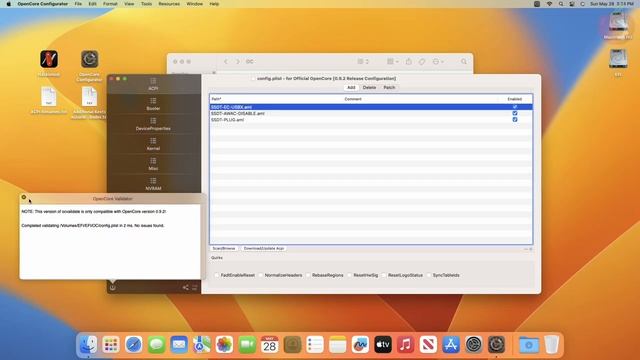Click the Finder window tag icon
Image resolution: width=640 pixels, height=360 pixels.
[422, 62]
